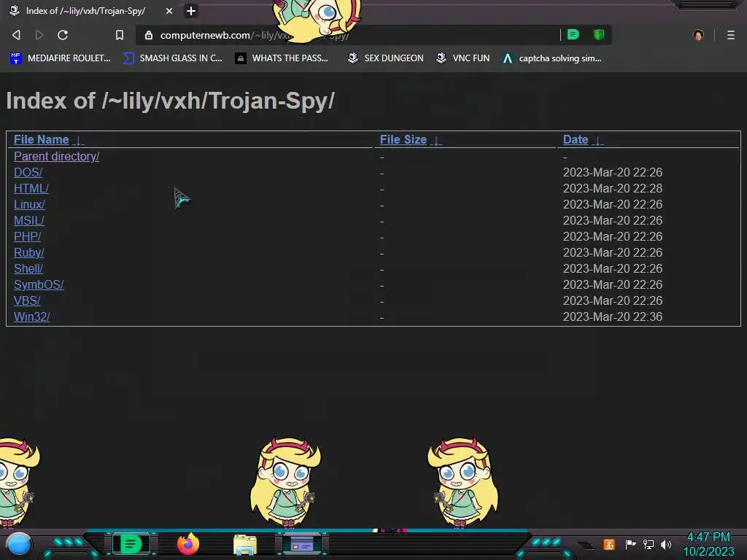Open the SymbOS/ folder link
This screenshot has width=747, height=560.
[39, 285]
